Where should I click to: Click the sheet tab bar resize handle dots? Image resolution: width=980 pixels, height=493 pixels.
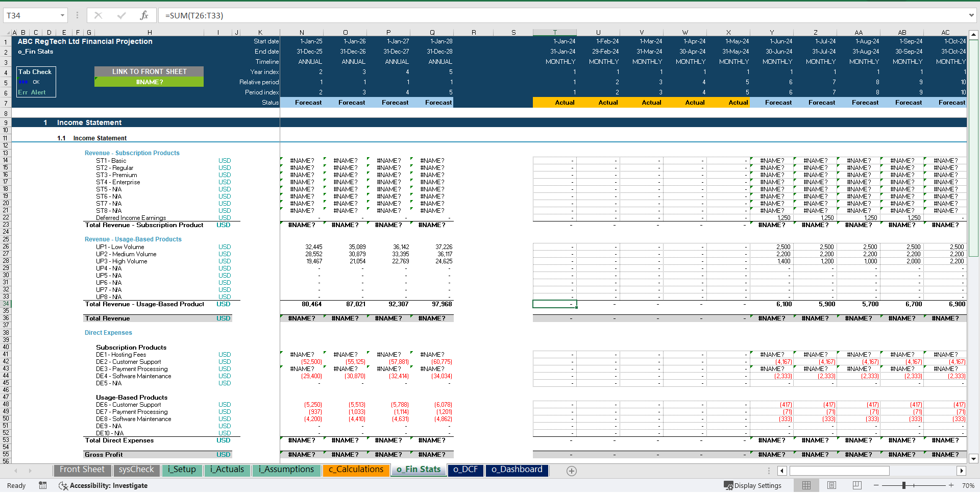[x=769, y=471]
